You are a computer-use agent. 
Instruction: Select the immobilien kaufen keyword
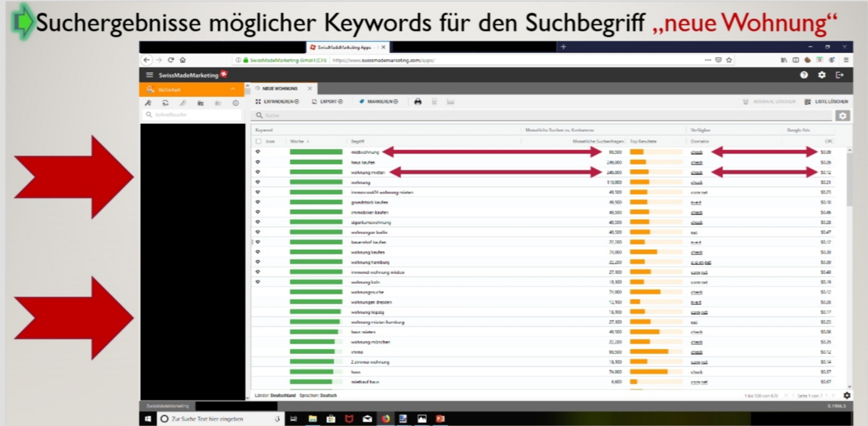(x=369, y=212)
